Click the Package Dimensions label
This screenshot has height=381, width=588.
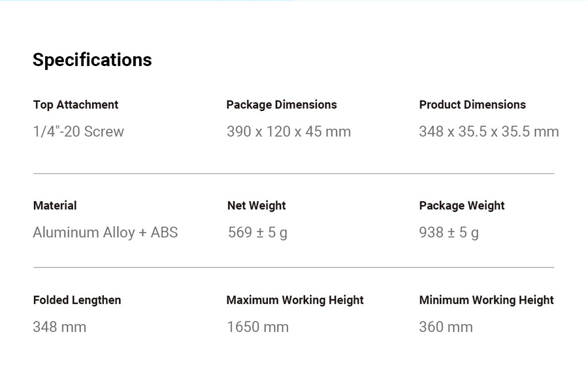pos(282,105)
